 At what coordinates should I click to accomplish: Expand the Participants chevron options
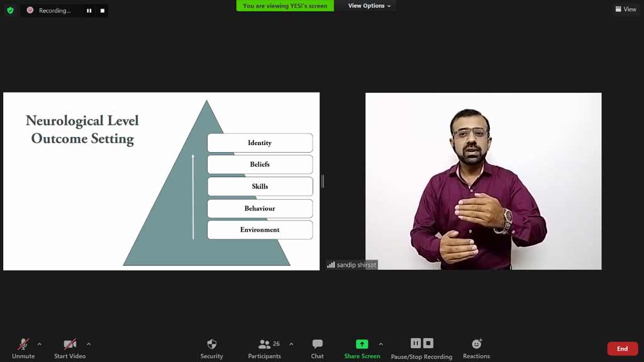(x=291, y=344)
